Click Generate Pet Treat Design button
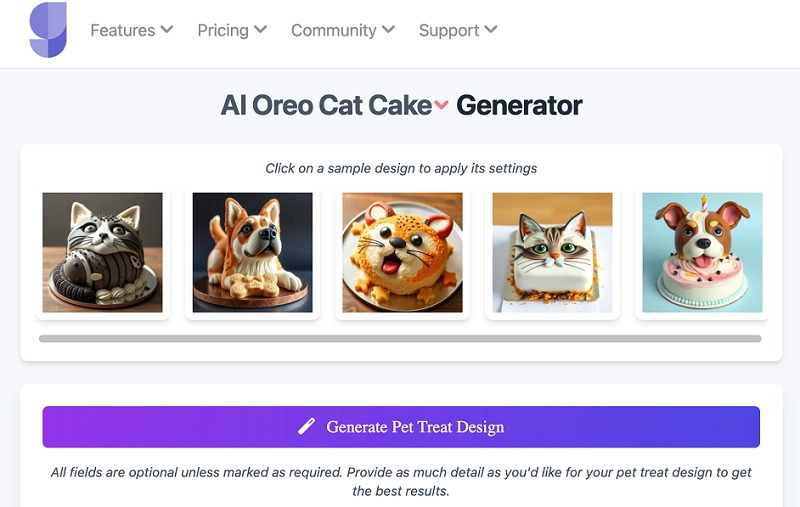Image resolution: width=800 pixels, height=507 pixels. tap(401, 427)
